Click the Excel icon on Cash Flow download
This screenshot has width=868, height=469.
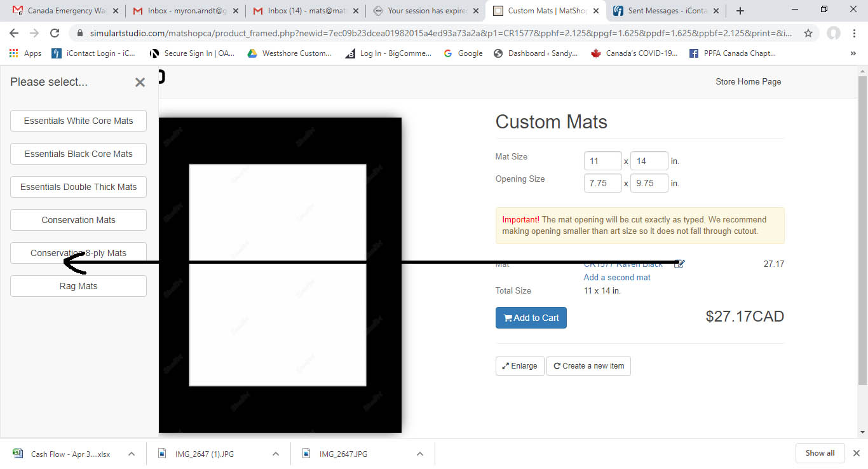(18, 454)
